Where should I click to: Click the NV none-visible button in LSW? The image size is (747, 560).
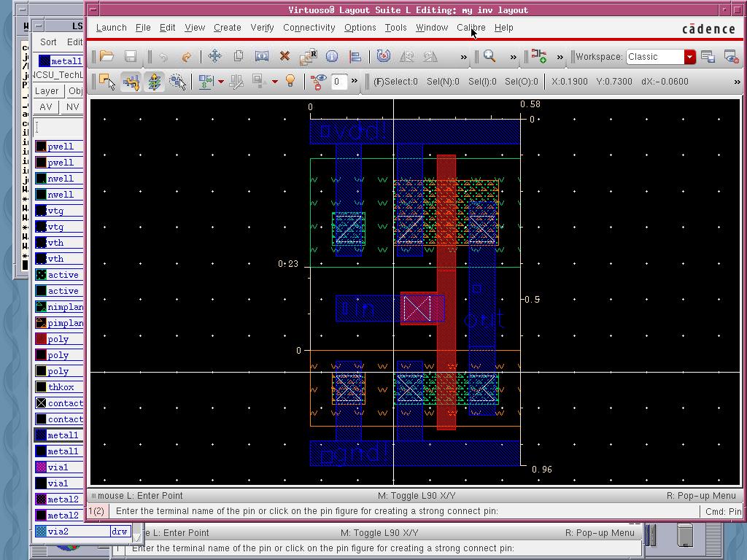[x=72, y=106]
